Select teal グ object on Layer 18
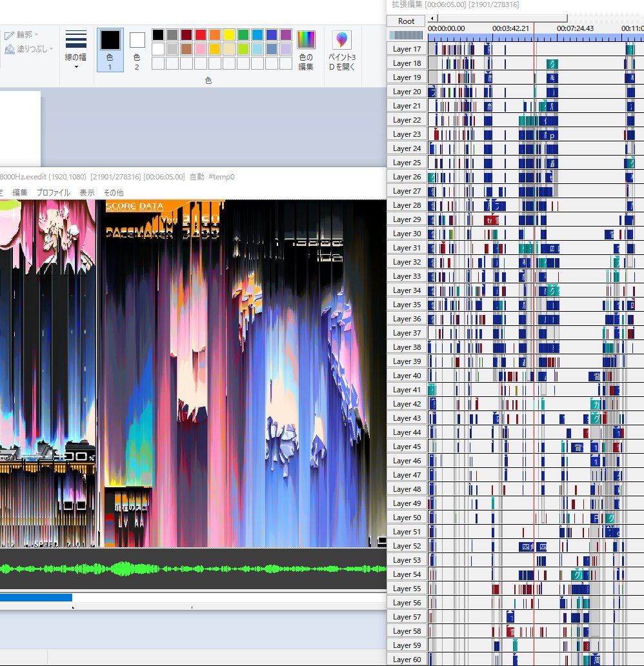The image size is (644, 666). (552, 64)
